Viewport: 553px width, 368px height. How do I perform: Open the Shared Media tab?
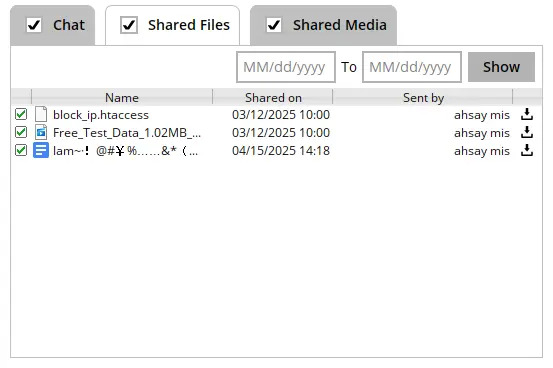coord(323,25)
